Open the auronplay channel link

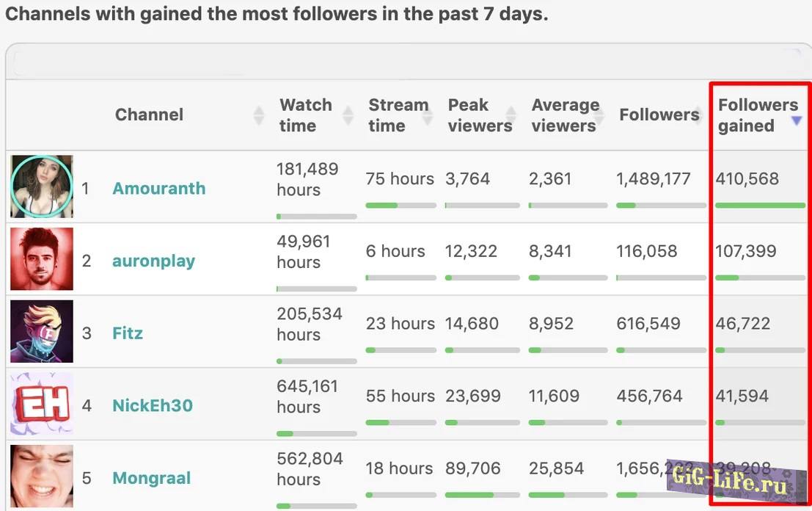[153, 261]
